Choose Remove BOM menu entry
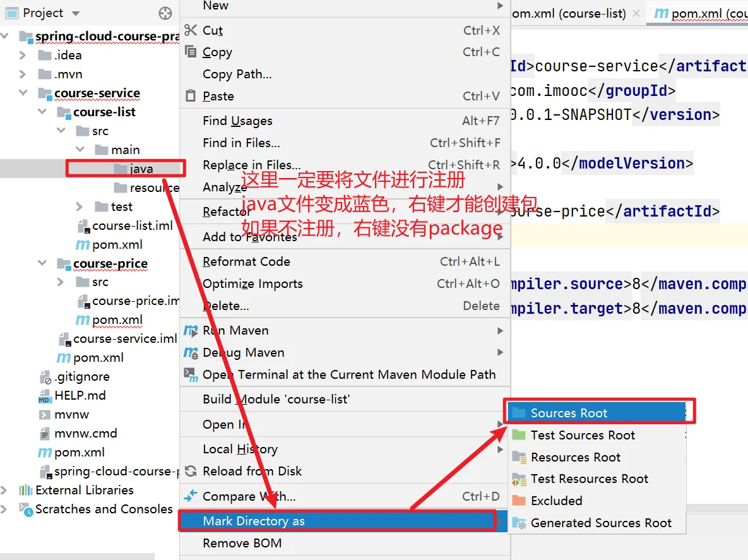The image size is (748, 560). click(345, 543)
